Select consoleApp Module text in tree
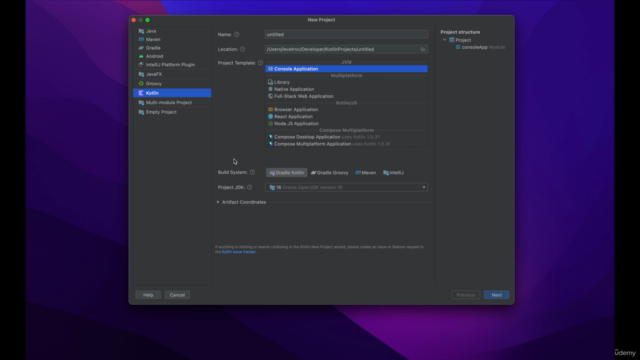The image size is (640, 360). pos(483,47)
